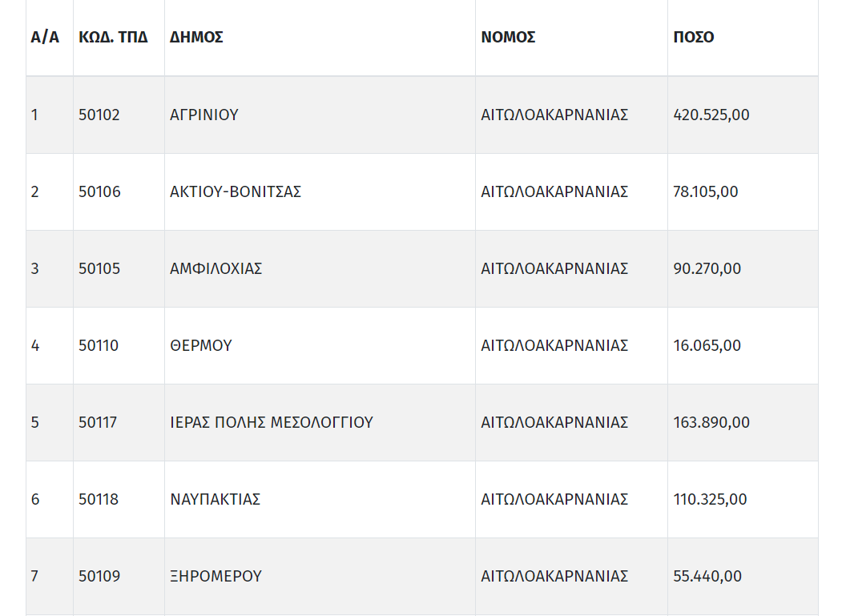Select code 50105 cell
846x616 pixels.
[x=99, y=268]
